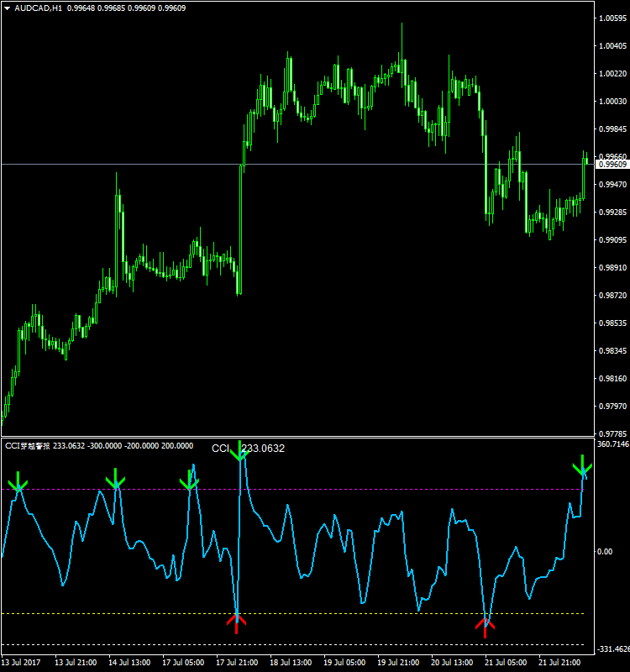The height and width of the screenshot is (672, 630).
Task: Click the OHLC values 0.99648 0.99685 0.99609 0.99609
Action: 127,8
